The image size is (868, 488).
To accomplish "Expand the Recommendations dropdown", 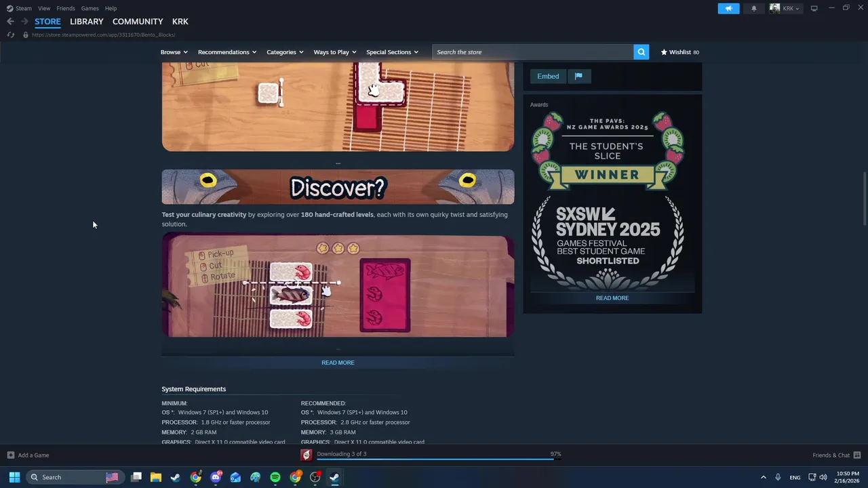I will pyautogui.click(x=227, y=52).
